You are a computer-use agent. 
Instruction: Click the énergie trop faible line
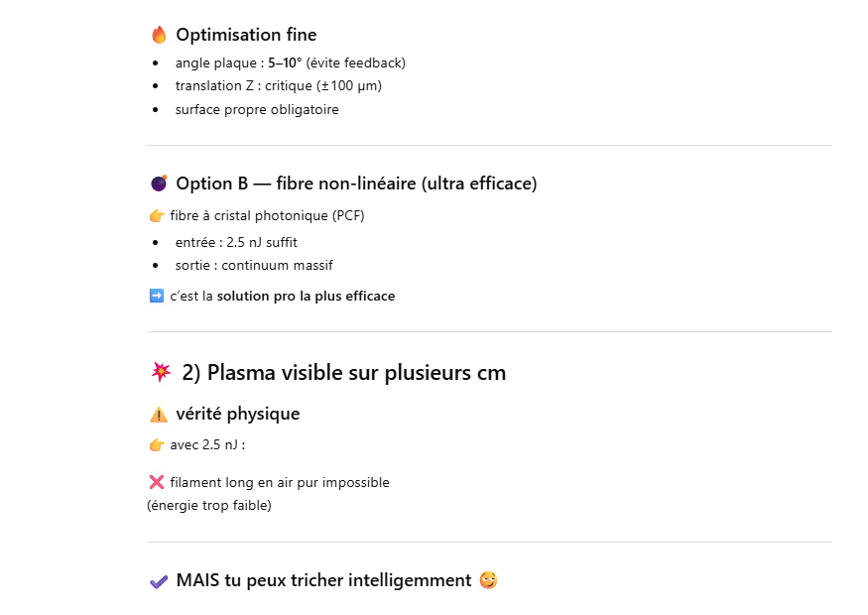[x=208, y=506]
